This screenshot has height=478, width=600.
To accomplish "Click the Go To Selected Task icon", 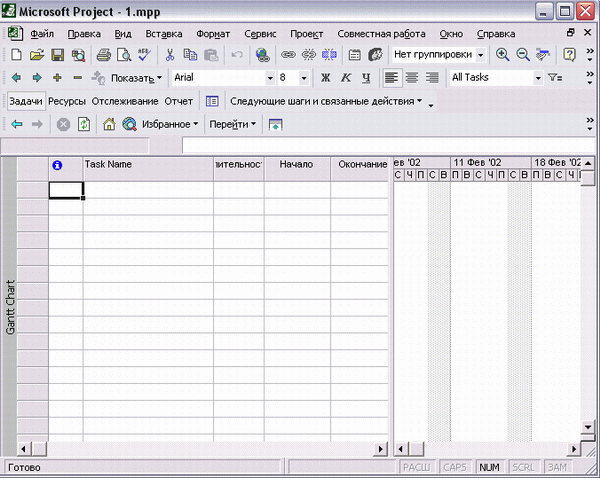I will [x=543, y=55].
